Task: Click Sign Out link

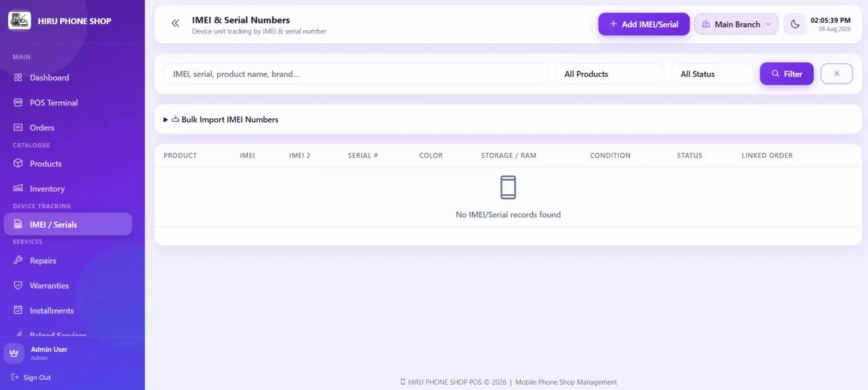Action: tap(31, 377)
